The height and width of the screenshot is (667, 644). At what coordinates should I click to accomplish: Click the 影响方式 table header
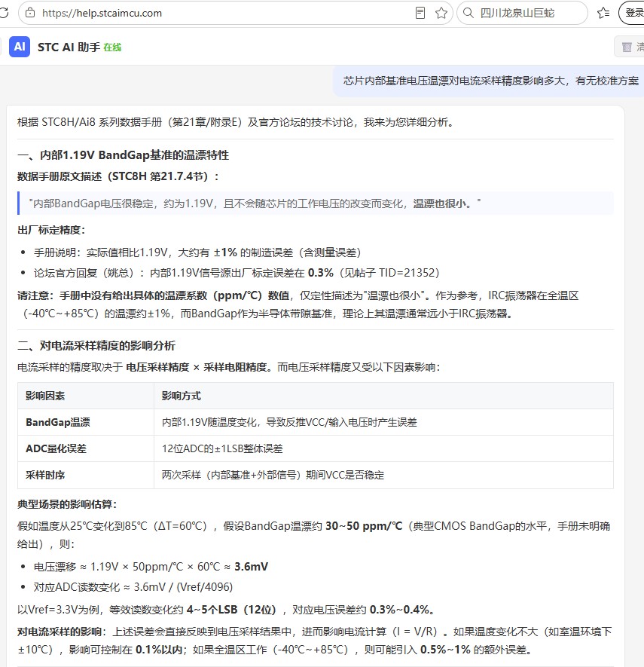pyautogui.click(x=383, y=396)
